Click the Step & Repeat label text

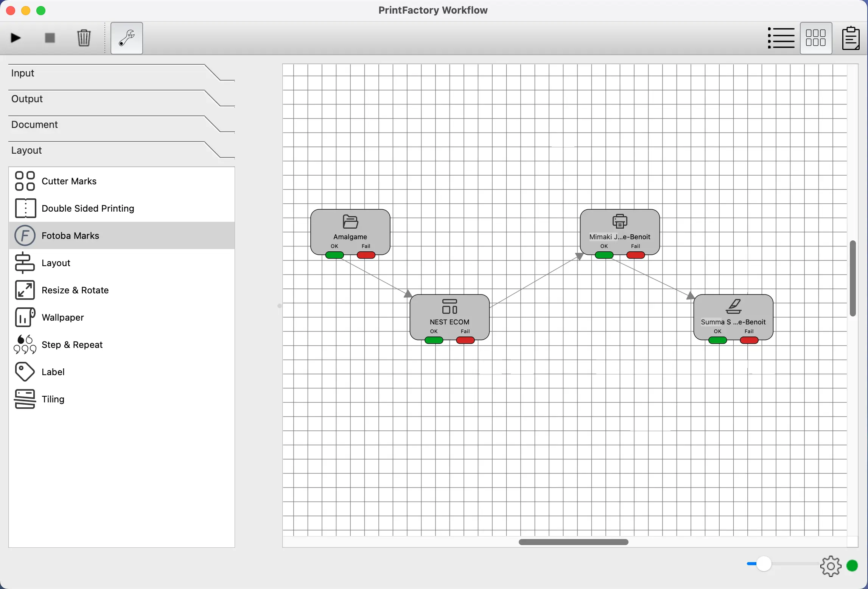[x=72, y=345]
